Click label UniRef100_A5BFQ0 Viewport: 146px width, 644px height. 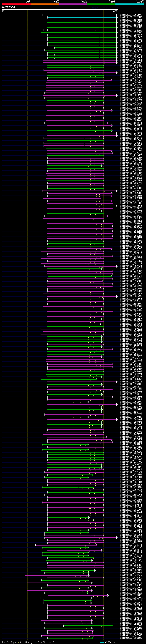[131, 32]
